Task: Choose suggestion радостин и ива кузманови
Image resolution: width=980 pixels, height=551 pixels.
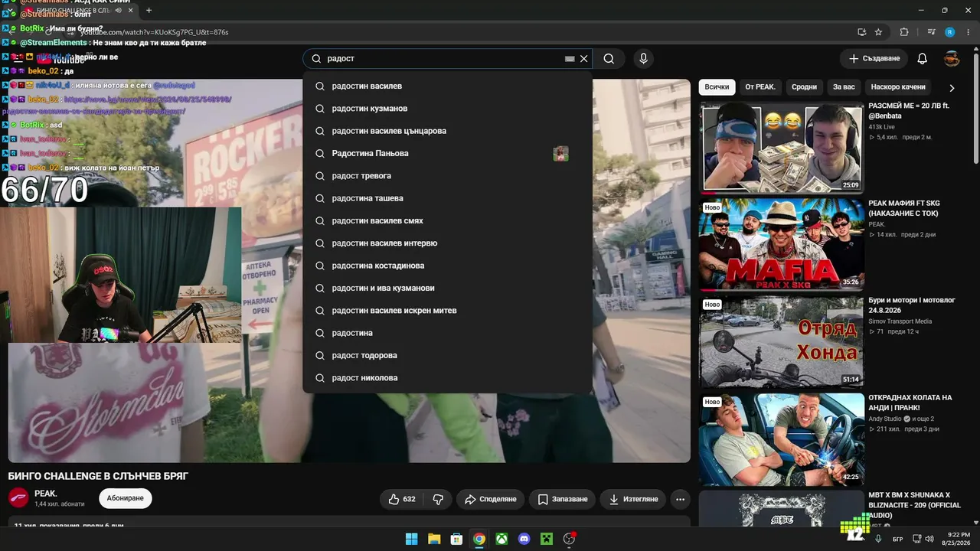Action: click(448, 289)
